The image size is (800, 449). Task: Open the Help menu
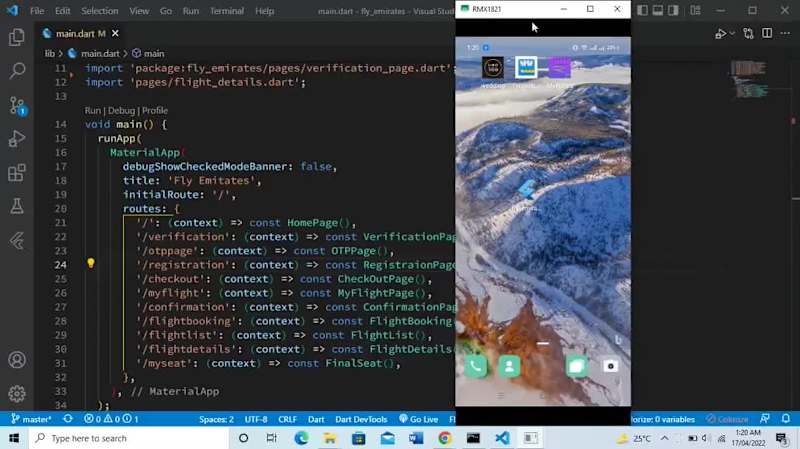coord(264,11)
